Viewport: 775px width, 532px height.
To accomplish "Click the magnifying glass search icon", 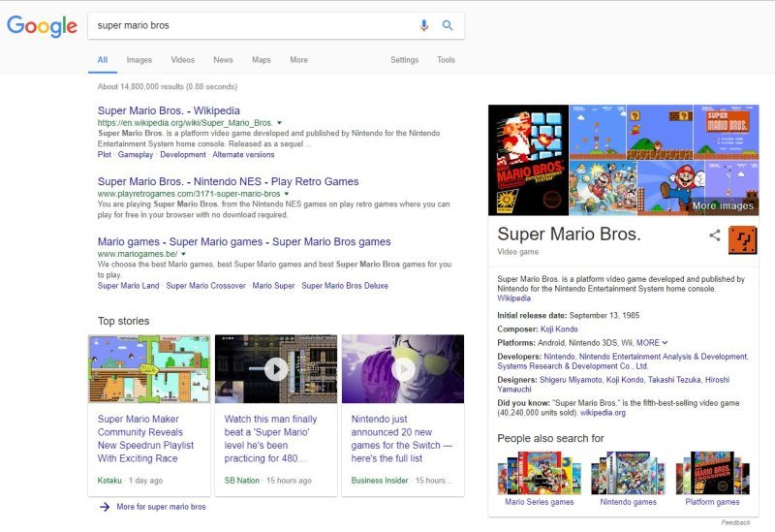I will tap(448, 25).
